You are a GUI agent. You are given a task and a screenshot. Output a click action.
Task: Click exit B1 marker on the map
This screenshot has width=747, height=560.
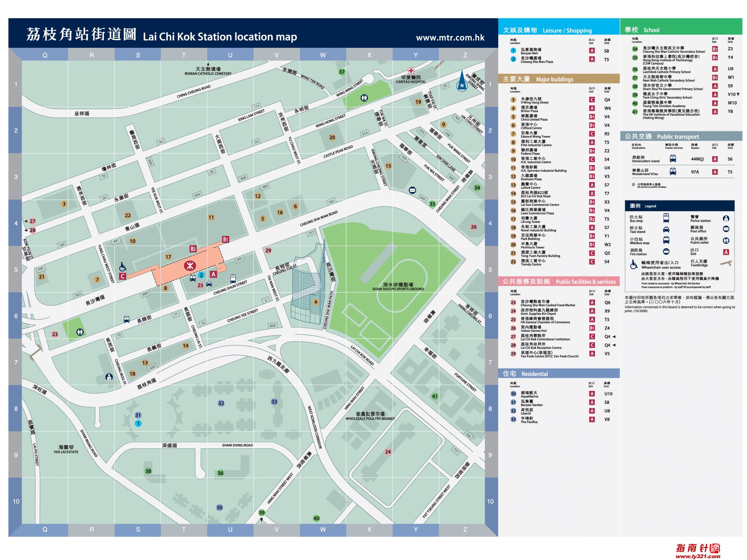[225, 239]
